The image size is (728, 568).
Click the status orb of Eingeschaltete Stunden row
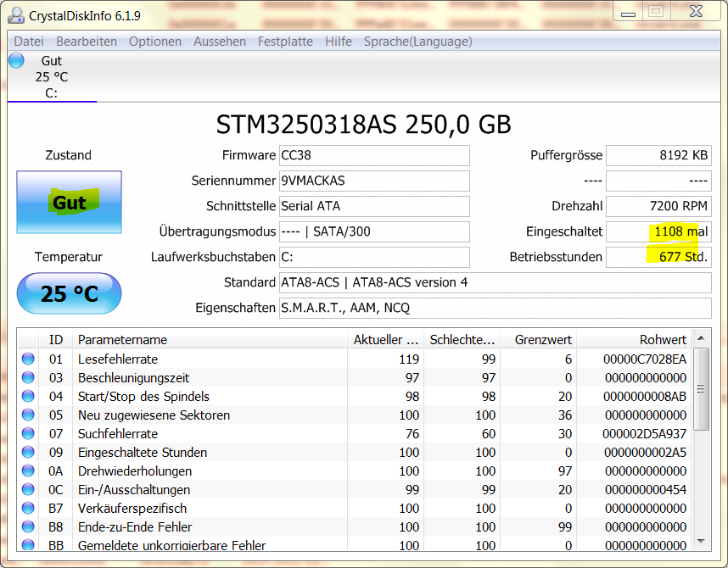point(28,452)
